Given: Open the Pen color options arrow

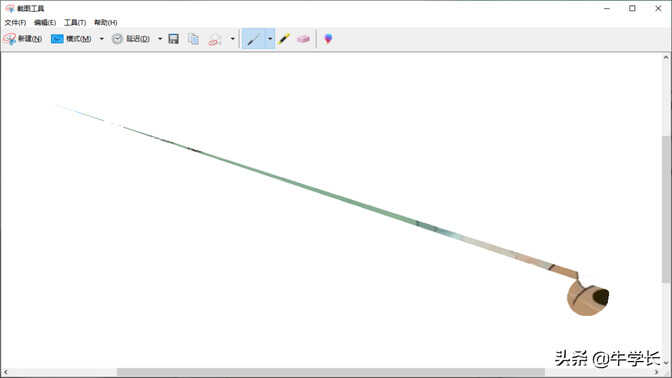Looking at the screenshot, I should click(x=270, y=39).
